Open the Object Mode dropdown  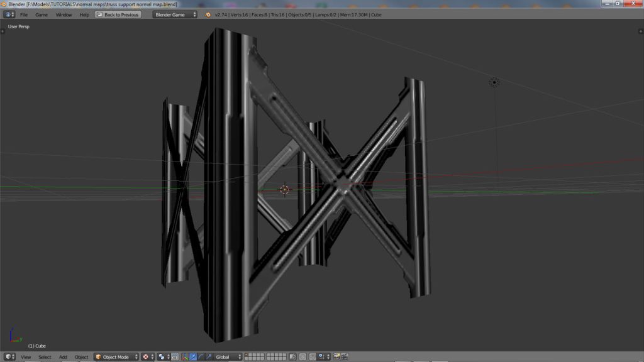tap(116, 356)
